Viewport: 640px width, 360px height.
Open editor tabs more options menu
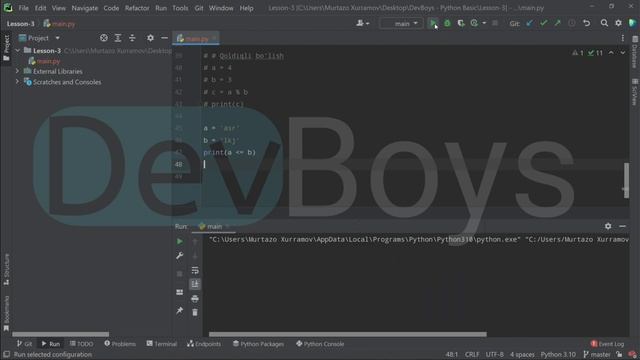click(x=622, y=38)
